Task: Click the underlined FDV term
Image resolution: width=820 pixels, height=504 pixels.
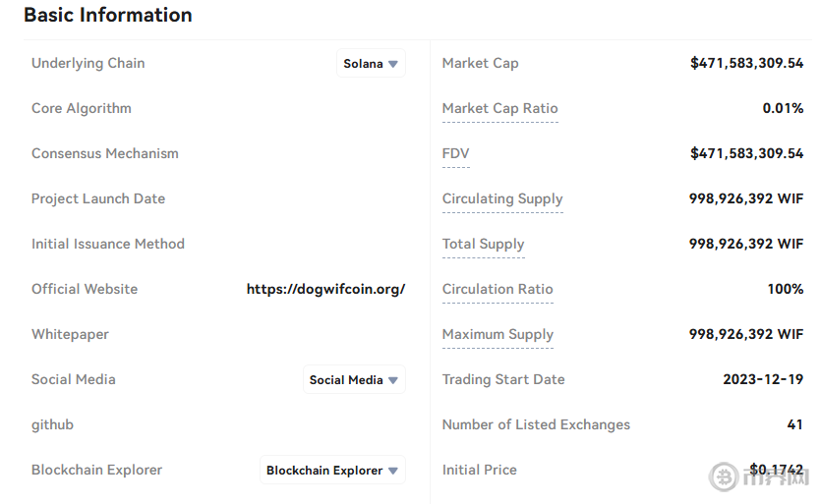Action: (x=455, y=154)
